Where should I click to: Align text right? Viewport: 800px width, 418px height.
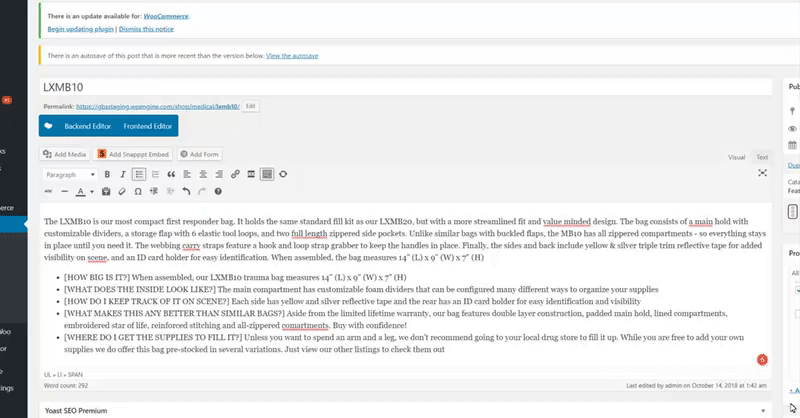(219, 175)
